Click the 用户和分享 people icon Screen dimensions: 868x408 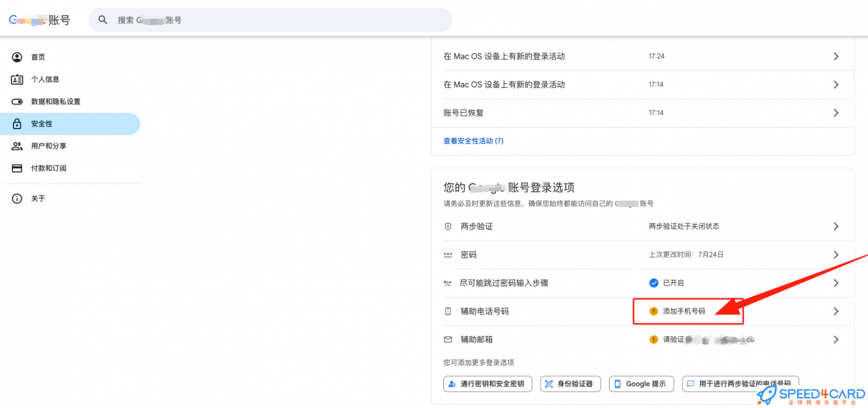point(17,146)
